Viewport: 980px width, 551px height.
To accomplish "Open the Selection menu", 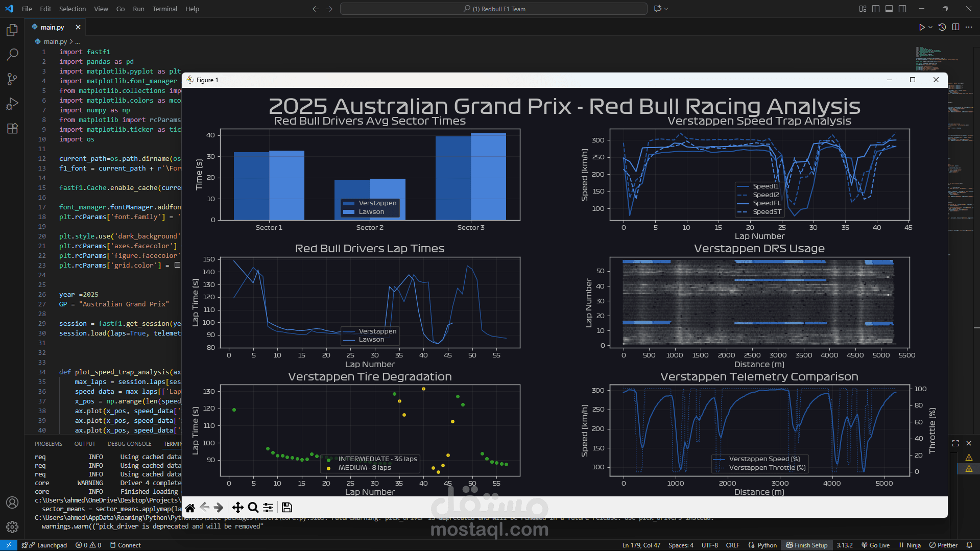I will coord(72,9).
